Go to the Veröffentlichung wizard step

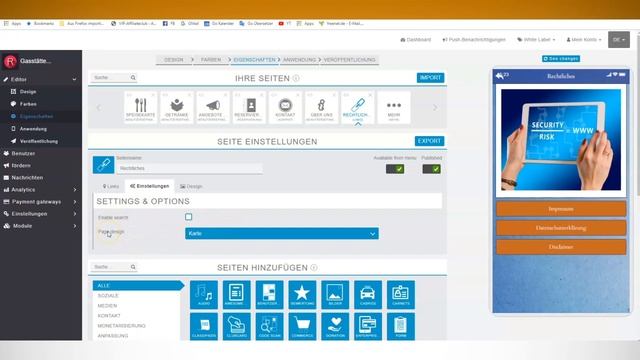tap(349, 60)
